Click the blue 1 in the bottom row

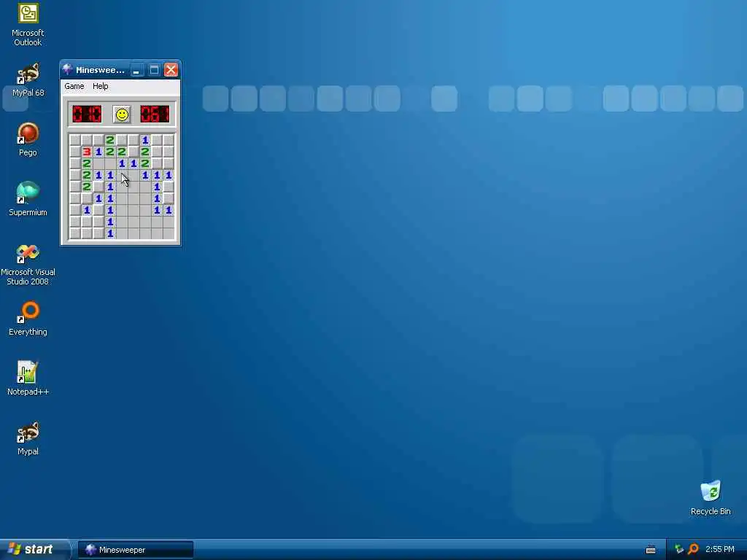(x=110, y=233)
